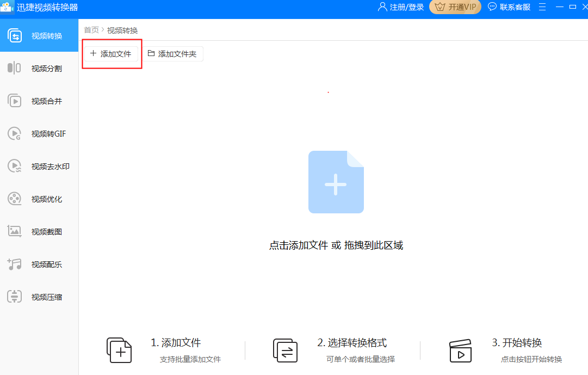The width and height of the screenshot is (588, 375).
Task: Click the 添加文件 button
Action: (112, 53)
